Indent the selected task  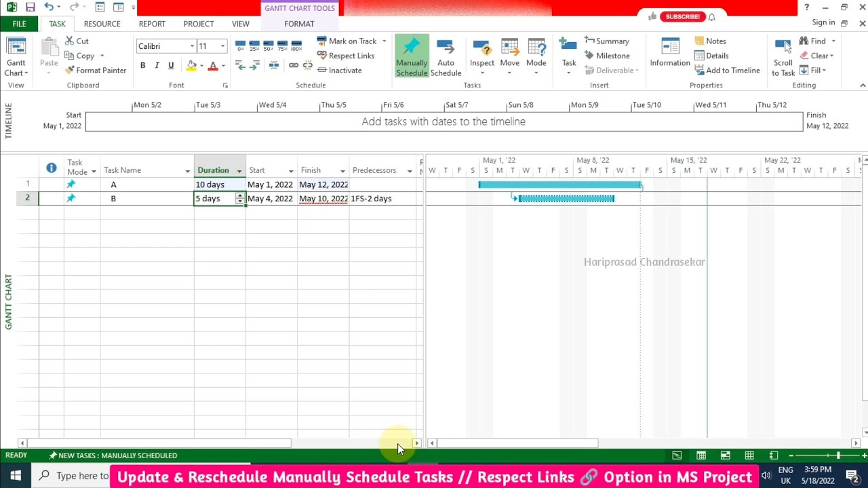click(x=254, y=65)
